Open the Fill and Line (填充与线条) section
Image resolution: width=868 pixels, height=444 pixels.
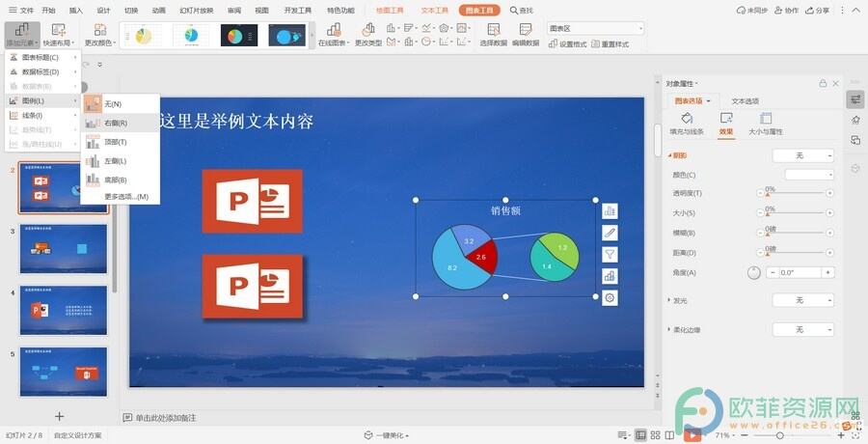click(x=687, y=125)
